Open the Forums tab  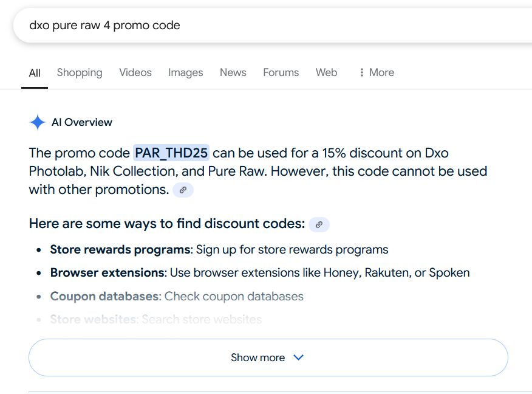coord(281,72)
